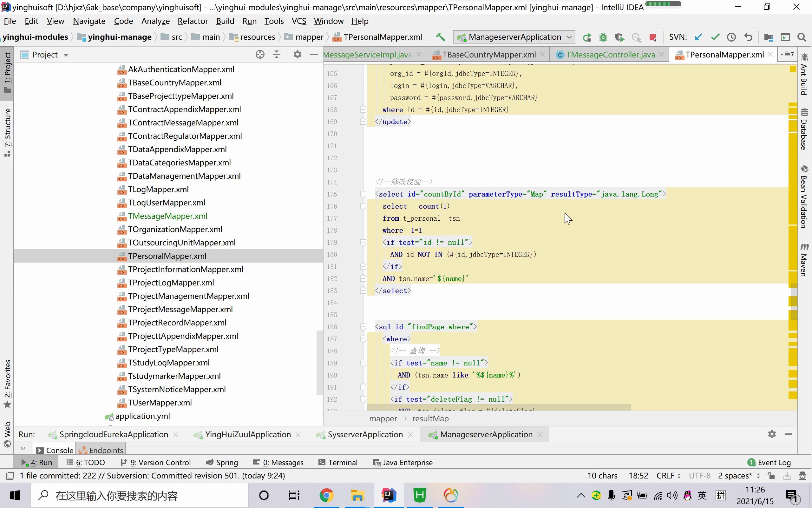Run with coverage using the toolbar icon
812x508 pixels.
619,37
